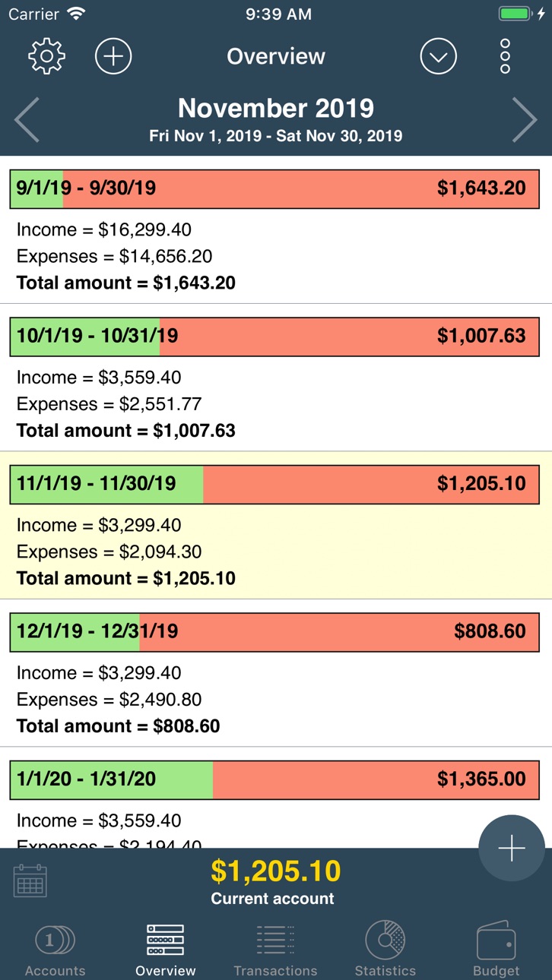Open the 10/1/19 - 10/31/19 period
This screenshot has width=552, height=980.
coord(275,337)
